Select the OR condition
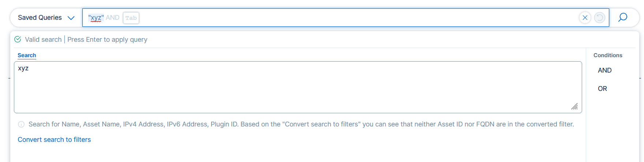The width and height of the screenshot is (644, 162). tap(602, 89)
